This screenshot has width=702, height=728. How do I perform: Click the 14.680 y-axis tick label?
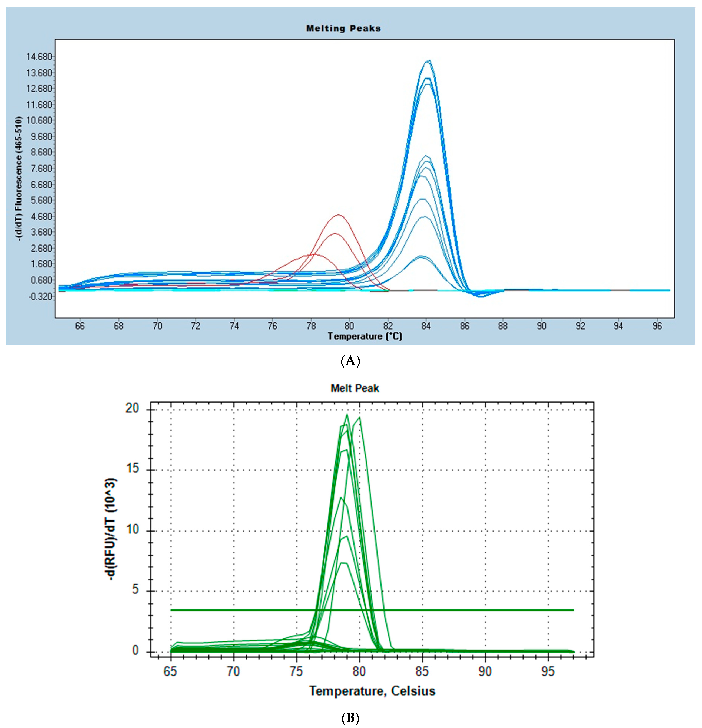(39, 57)
